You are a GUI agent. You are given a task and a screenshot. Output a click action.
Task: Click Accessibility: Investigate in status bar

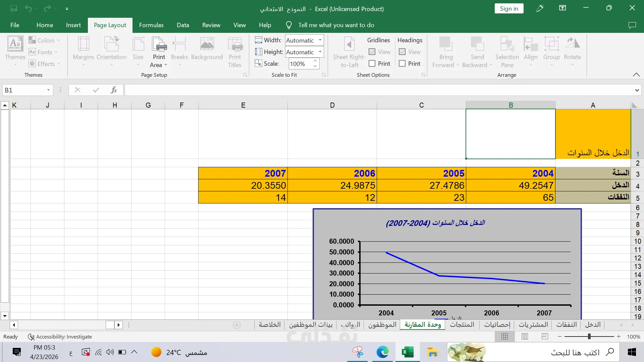click(60, 337)
